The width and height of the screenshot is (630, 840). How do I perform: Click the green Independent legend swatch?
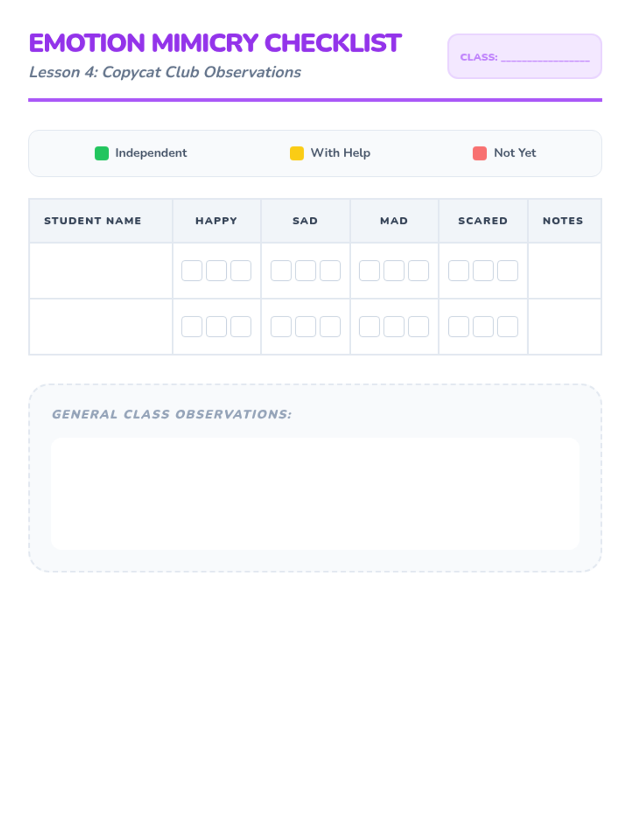101,153
